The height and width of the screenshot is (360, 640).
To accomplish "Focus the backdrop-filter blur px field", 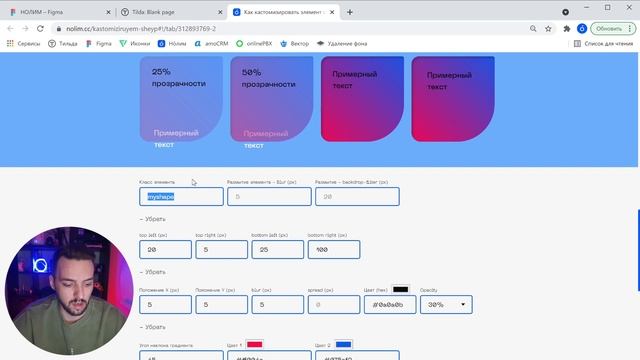I will click(357, 197).
